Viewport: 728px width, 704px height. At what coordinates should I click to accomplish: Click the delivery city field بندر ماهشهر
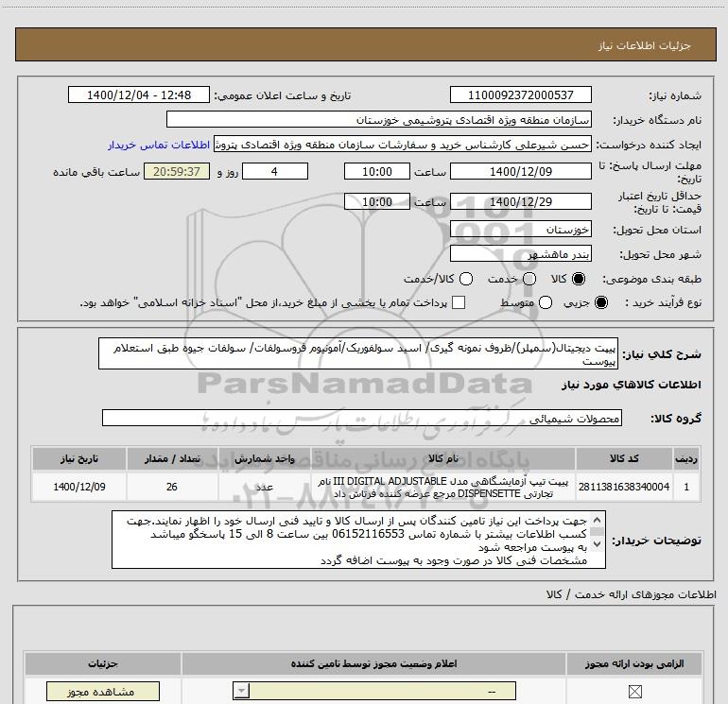pos(520,253)
